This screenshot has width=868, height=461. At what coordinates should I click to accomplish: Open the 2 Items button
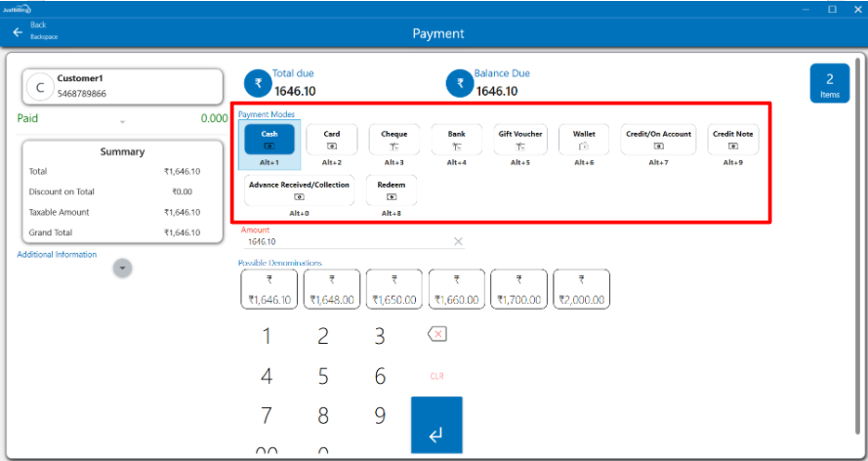pos(829,83)
